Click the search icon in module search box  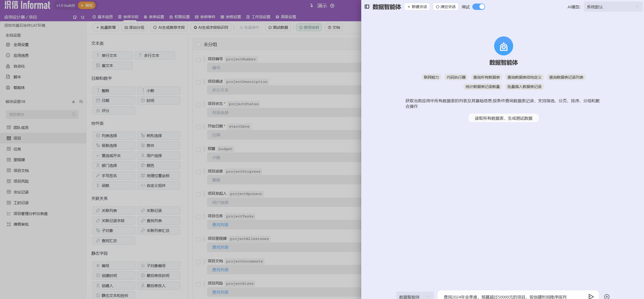[74, 115]
